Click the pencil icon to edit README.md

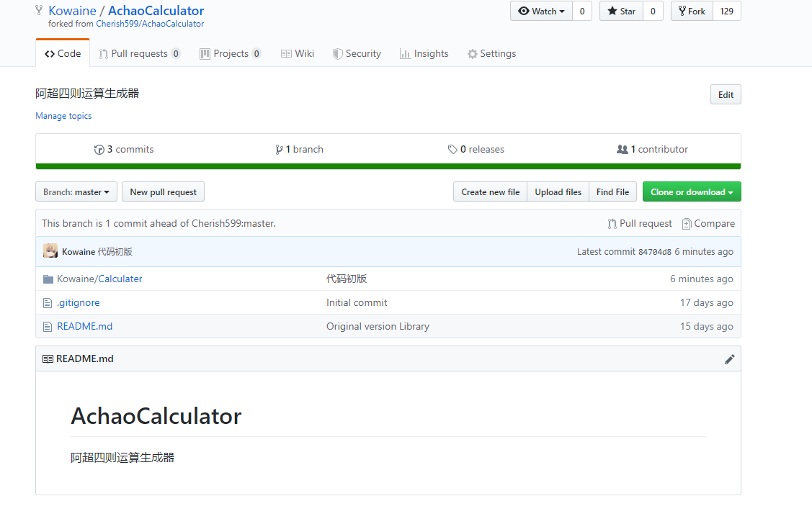[729, 359]
